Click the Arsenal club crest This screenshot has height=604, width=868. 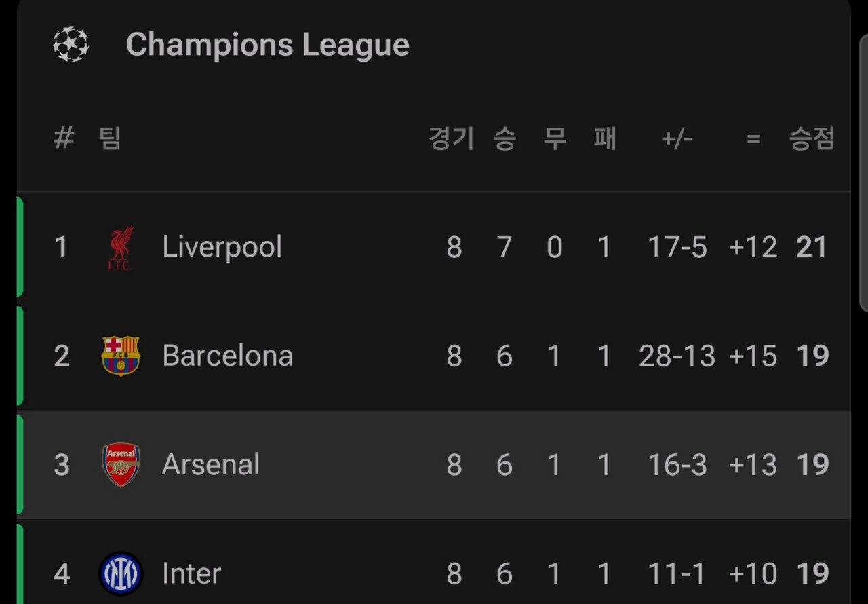point(121,465)
